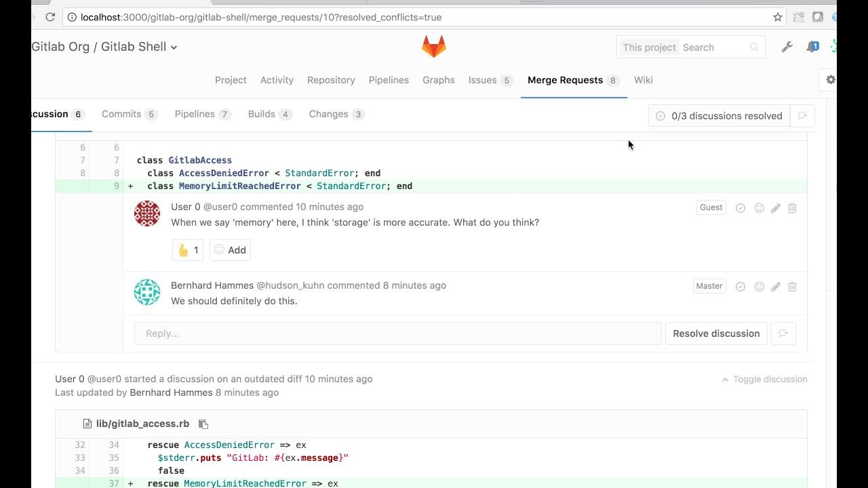
Task: Jump to next unresolved discussion beside the resolved counter
Action: [x=802, y=116]
